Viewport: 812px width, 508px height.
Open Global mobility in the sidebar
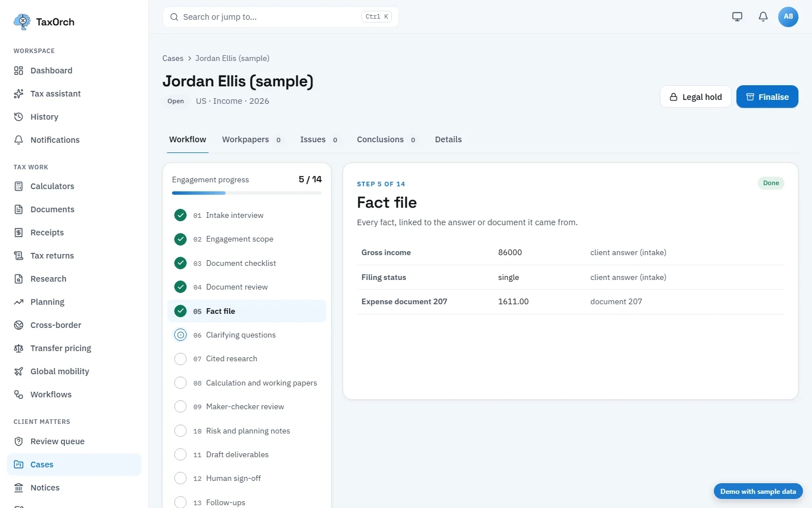pyautogui.click(x=74, y=371)
